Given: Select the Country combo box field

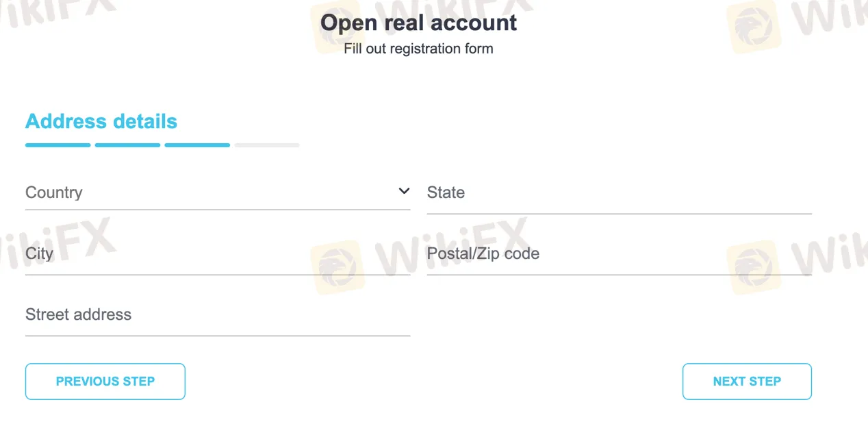Looking at the screenshot, I should tap(205, 192).
